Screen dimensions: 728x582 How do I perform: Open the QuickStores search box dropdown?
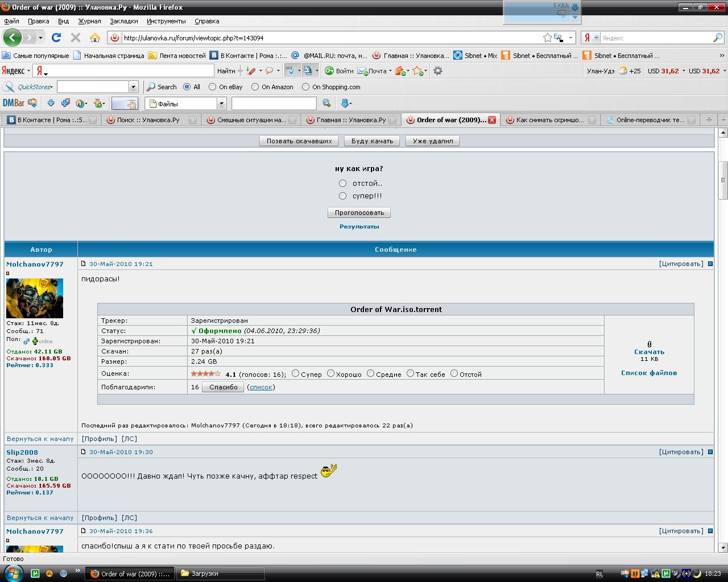[x=134, y=87]
